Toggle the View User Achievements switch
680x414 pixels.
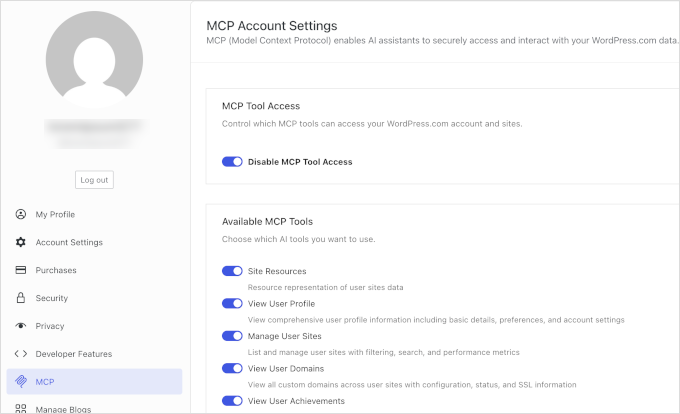tap(232, 401)
